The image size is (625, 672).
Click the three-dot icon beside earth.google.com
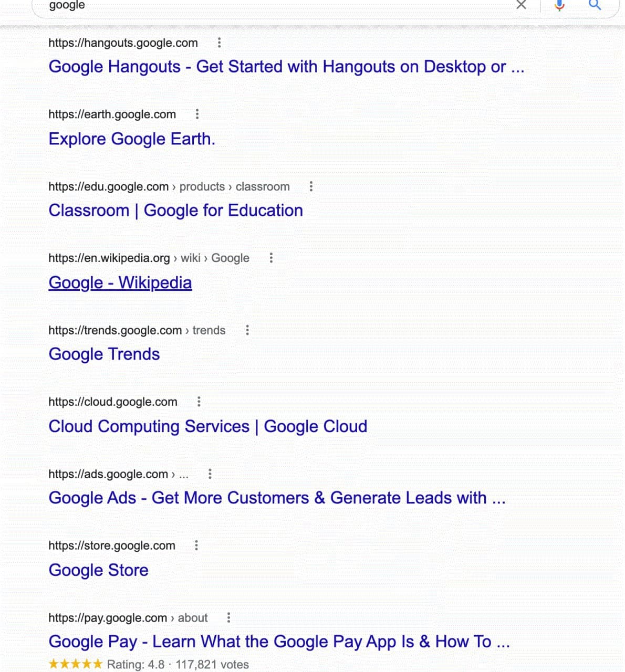coord(197,113)
